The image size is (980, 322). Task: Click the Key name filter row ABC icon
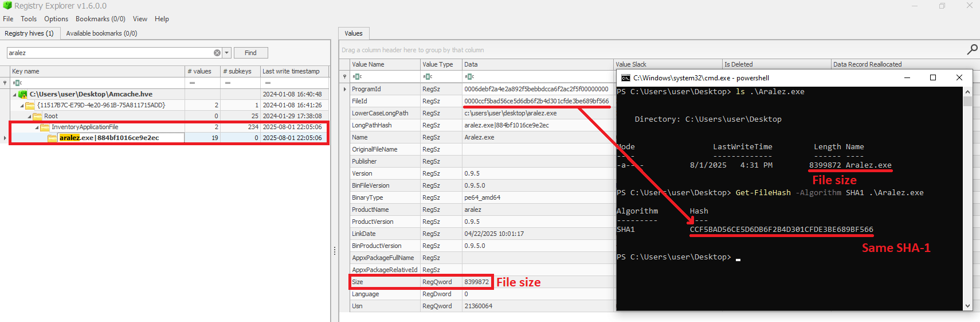[18, 83]
